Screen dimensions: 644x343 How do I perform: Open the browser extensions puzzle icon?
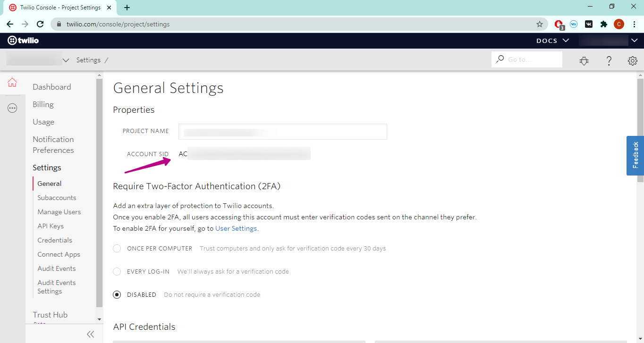pos(604,24)
